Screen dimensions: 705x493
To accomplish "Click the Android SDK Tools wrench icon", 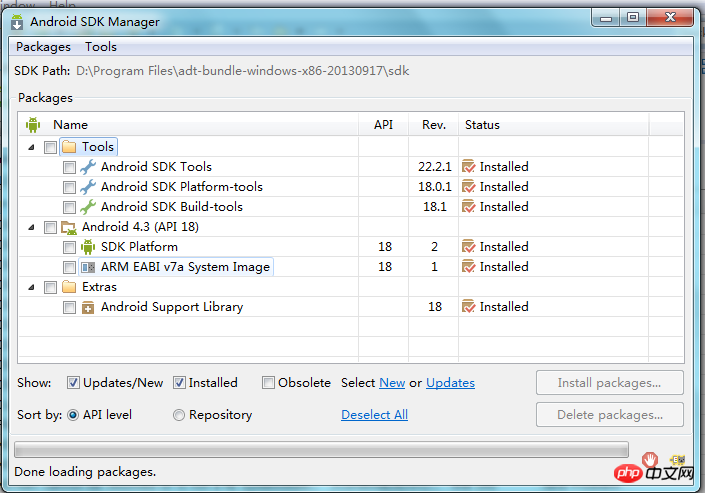I will [88, 167].
